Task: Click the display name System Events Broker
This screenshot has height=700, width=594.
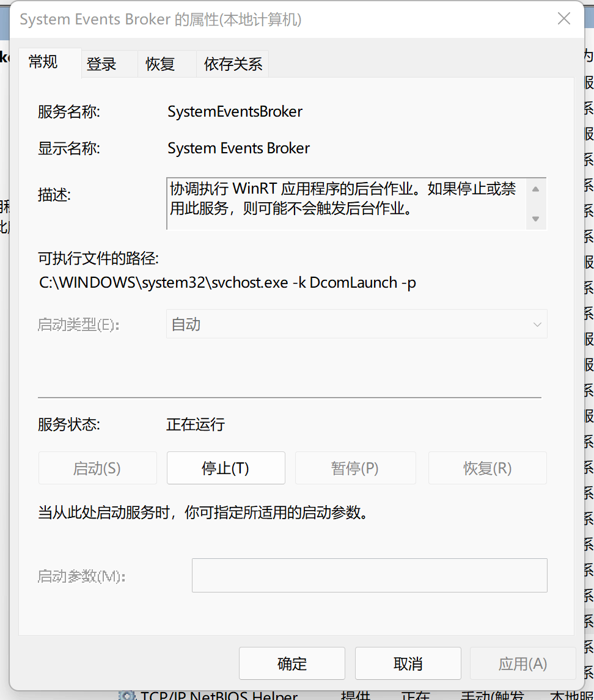Action: [238, 148]
